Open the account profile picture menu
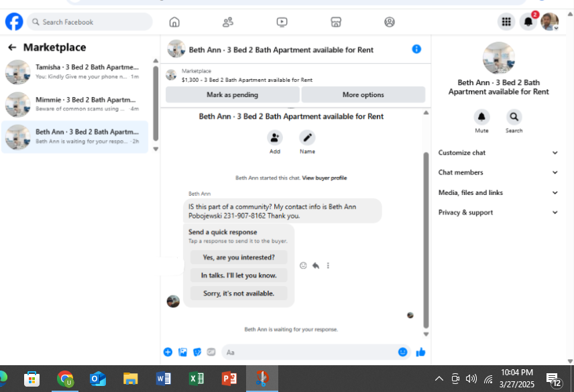Viewport: 574px width, 392px height. pyautogui.click(x=549, y=22)
